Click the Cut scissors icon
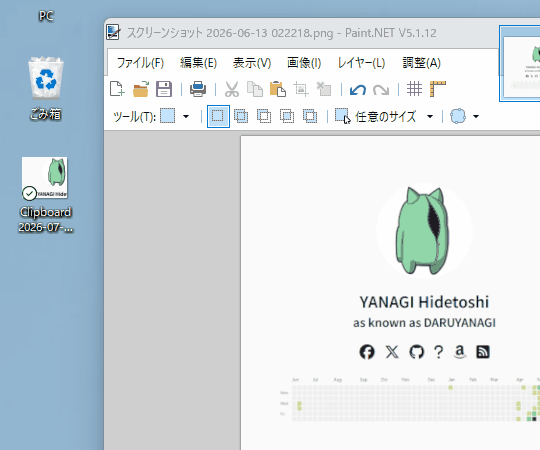Image resolution: width=540 pixels, height=450 pixels. (232, 89)
